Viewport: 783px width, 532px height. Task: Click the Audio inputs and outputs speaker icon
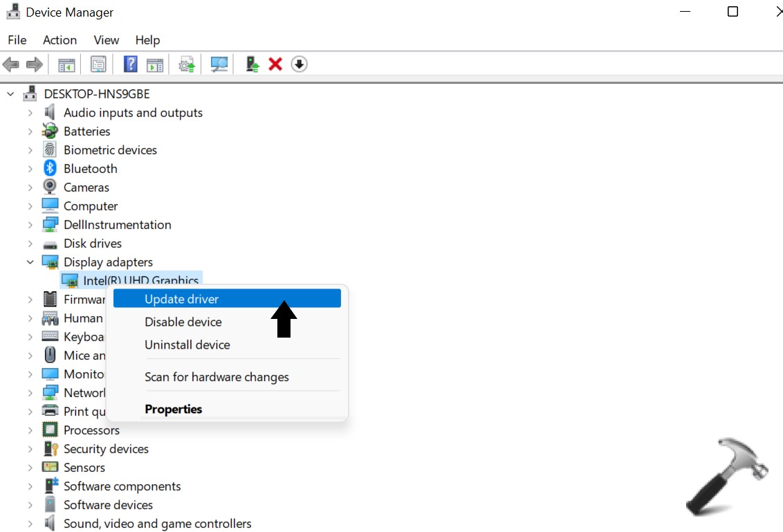tap(50, 112)
